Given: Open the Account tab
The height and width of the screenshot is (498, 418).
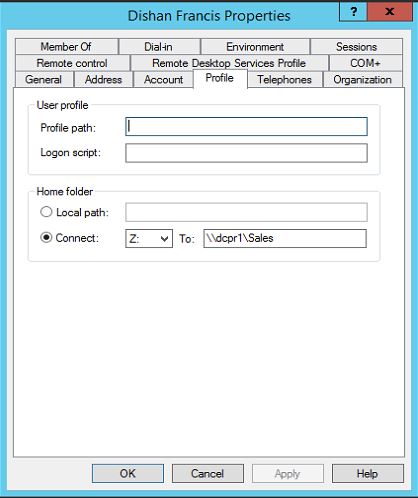Looking at the screenshot, I should pos(163,80).
